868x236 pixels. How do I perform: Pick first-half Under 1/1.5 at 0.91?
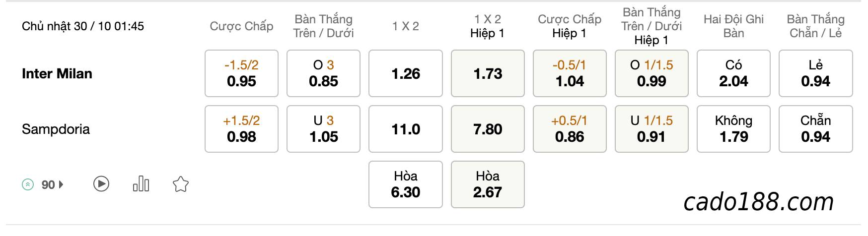tap(651, 129)
